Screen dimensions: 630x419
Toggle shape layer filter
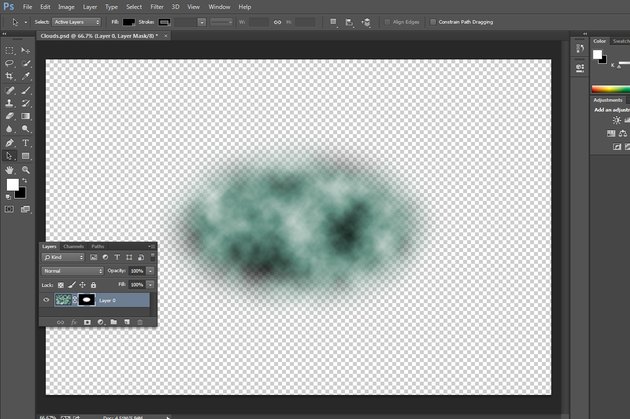pos(129,257)
